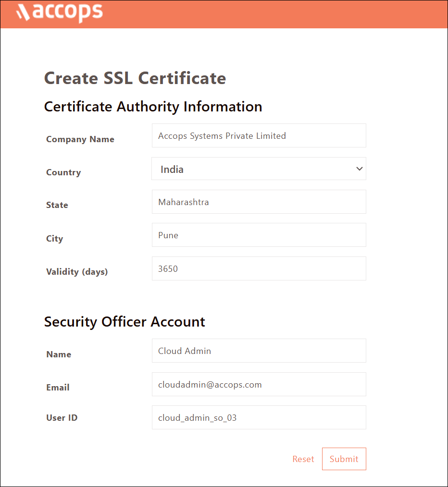
Task: Click the Validity (days) label
Action: coord(77,272)
